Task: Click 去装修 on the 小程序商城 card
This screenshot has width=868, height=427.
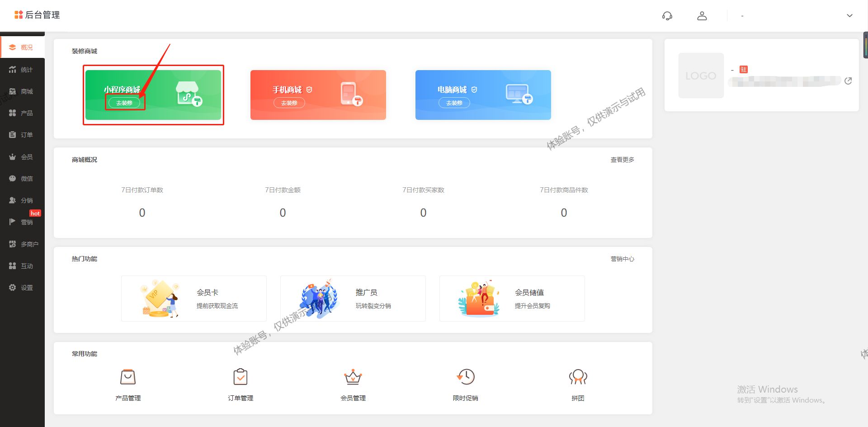Action: tap(125, 103)
